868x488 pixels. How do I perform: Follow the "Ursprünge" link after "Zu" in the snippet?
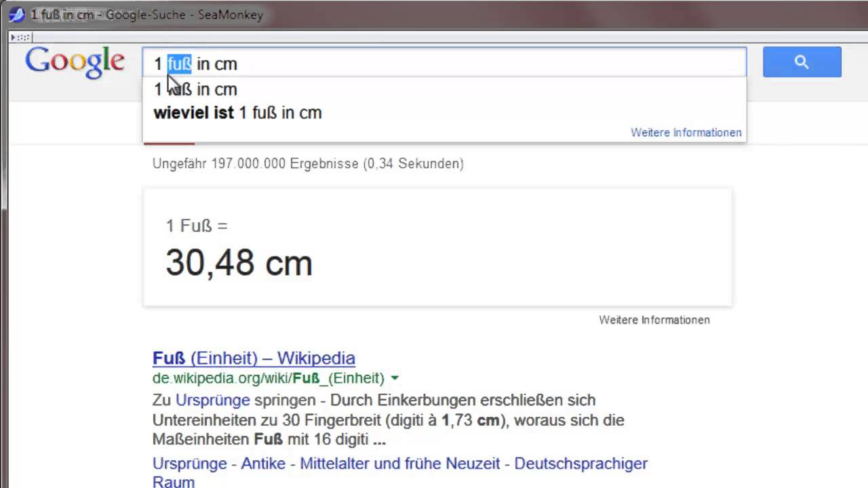point(213,400)
